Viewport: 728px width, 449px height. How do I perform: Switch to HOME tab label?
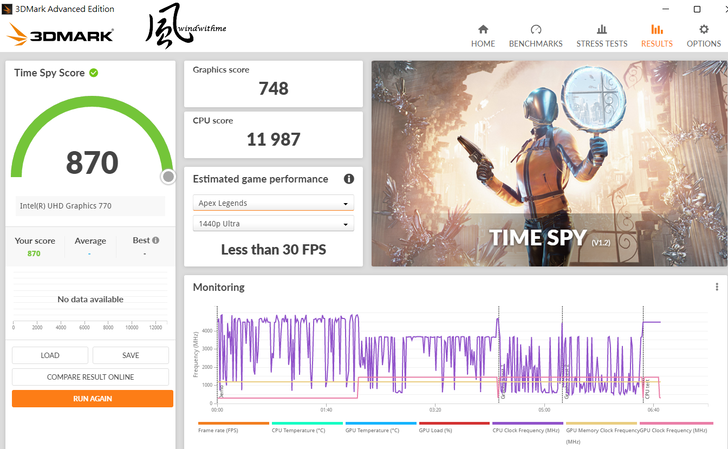click(x=483, y=44)
